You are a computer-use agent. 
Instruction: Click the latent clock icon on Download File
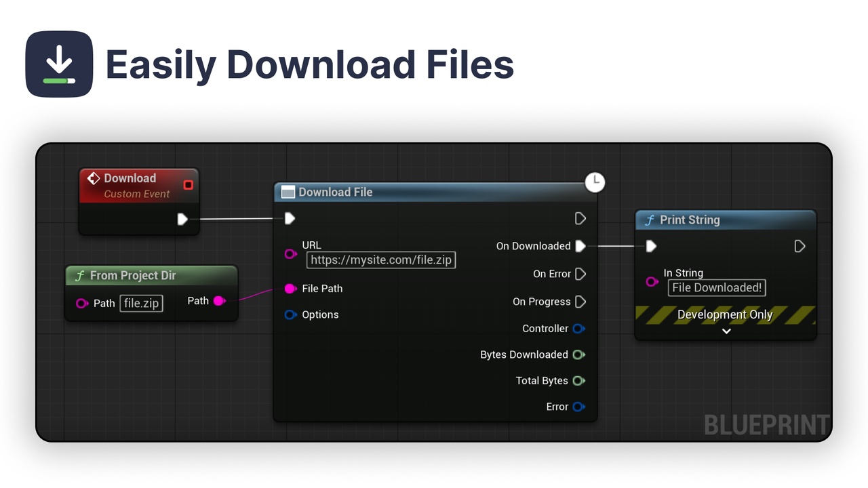pyautogui.click(x=595, y=182)
